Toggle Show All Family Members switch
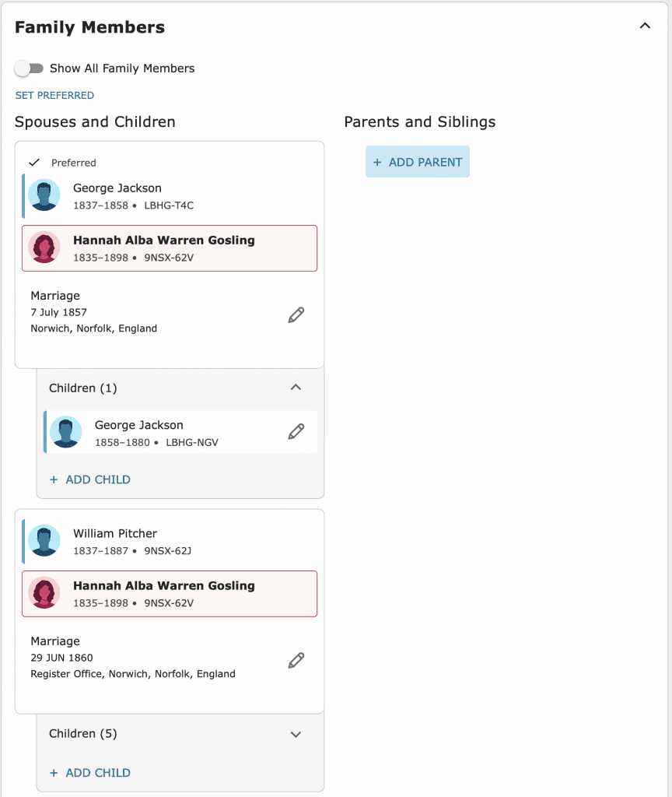This screenshot has height=797, width=672. coord(29,68)
